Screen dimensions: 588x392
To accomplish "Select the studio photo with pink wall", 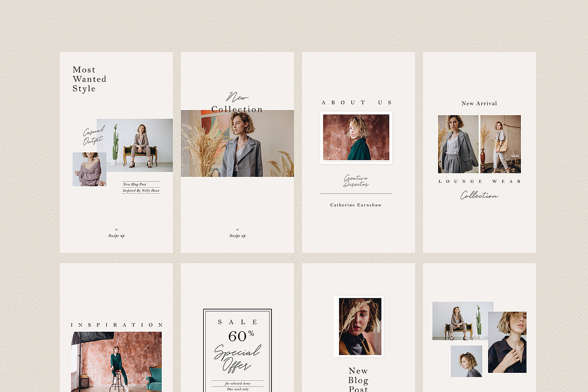I will coord(117,362).
